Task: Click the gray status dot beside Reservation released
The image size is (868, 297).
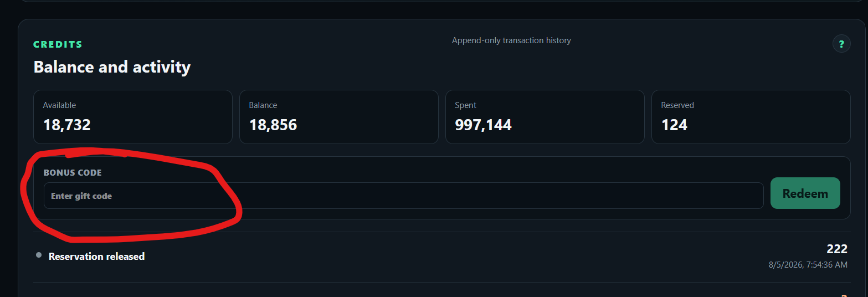Action: click(39, 255)
